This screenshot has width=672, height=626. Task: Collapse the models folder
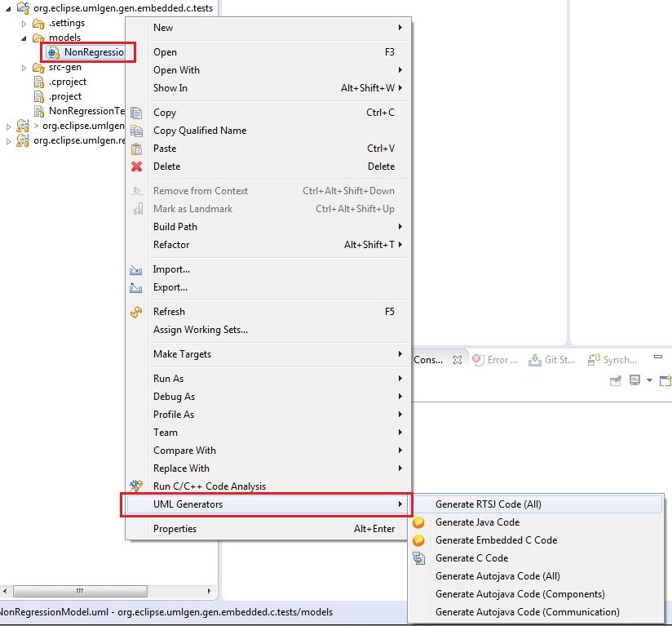pos(23,38)
